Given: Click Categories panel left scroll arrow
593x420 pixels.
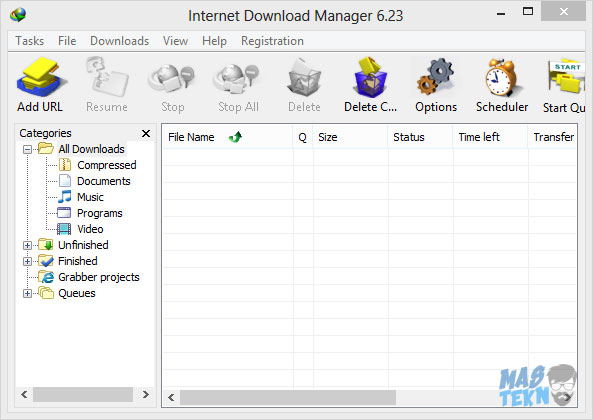Looking at the screenshot, I should (x=24, y=394).
